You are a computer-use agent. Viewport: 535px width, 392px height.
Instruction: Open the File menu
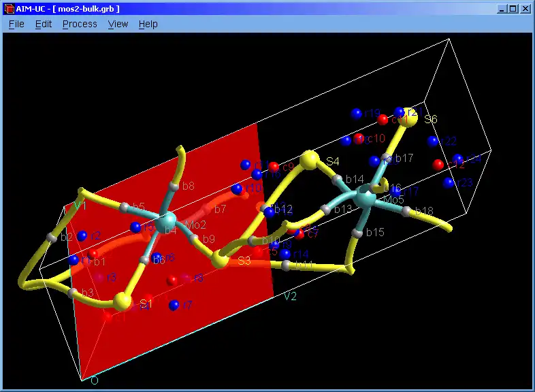pyautogui.click(x=16, y=24)
